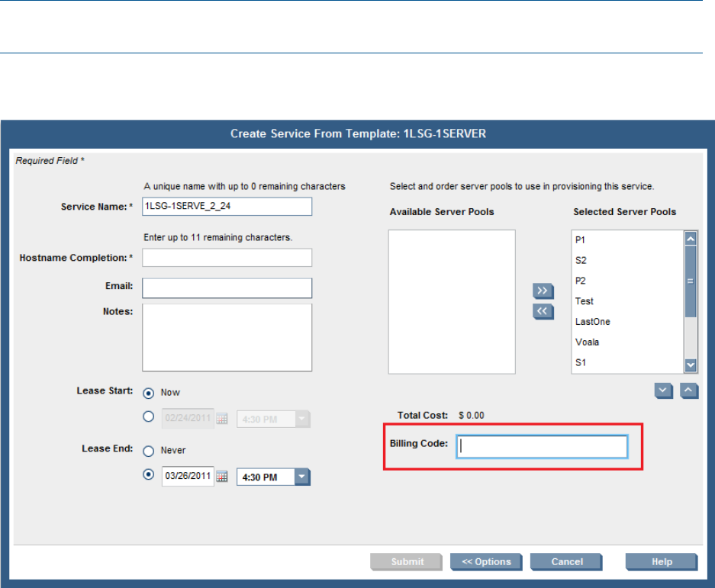Select the LastOne server pool
This screenshot has width=715, height=588.
tap(593, 322)
